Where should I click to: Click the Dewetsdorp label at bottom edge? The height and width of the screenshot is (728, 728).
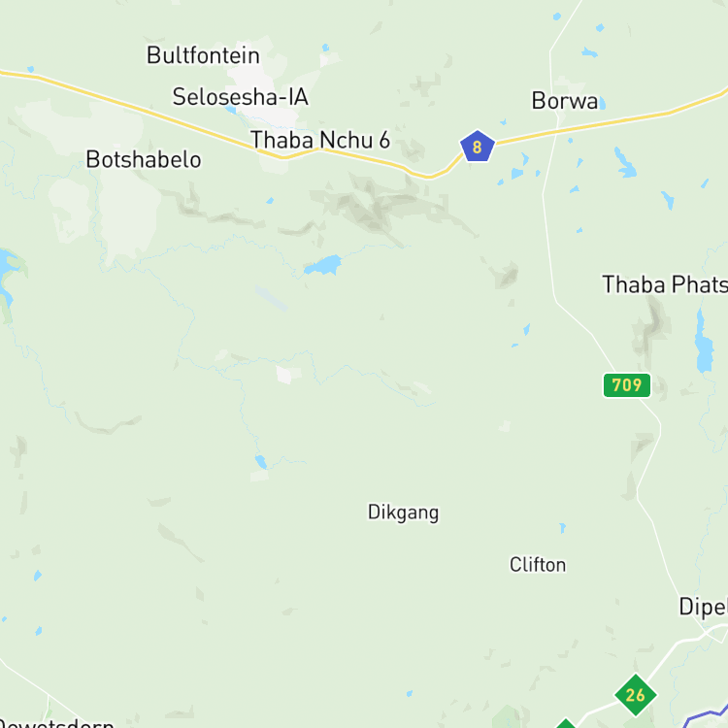(x=56, y=723)
